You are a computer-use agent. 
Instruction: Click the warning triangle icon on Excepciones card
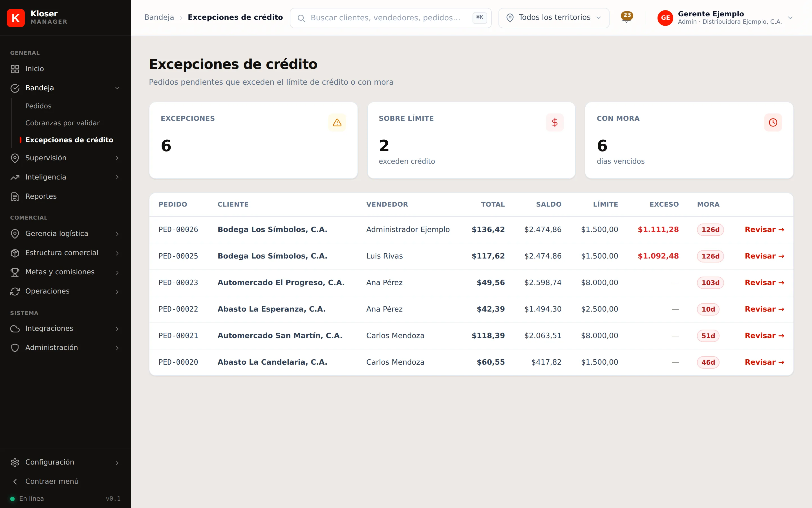click(337, 122)
